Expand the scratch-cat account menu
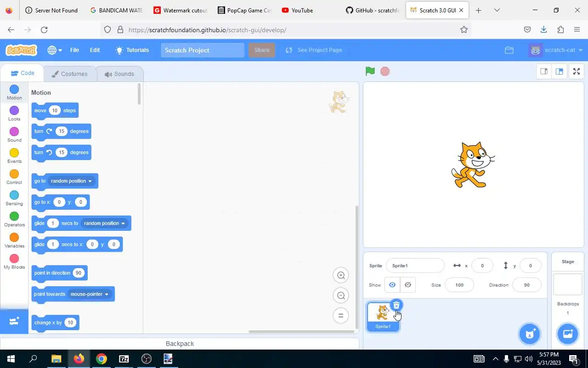Viewport: 588px width, 368px height. click(581, 50)
